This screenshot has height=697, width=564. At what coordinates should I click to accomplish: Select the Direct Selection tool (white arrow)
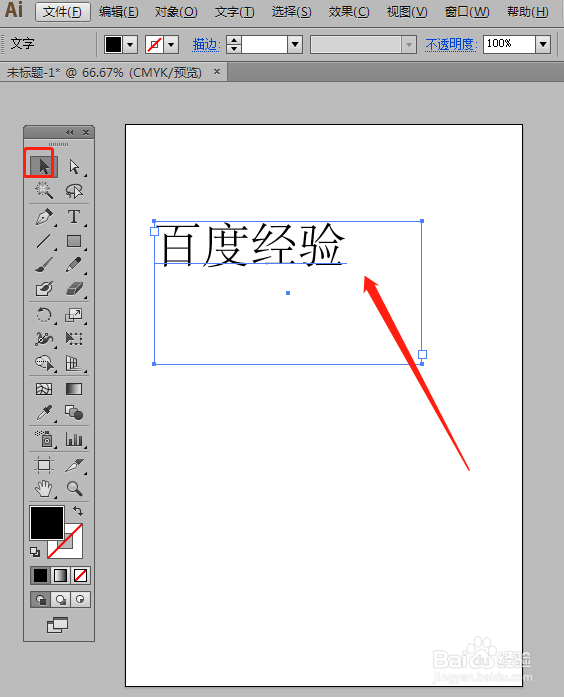(74, 167)
